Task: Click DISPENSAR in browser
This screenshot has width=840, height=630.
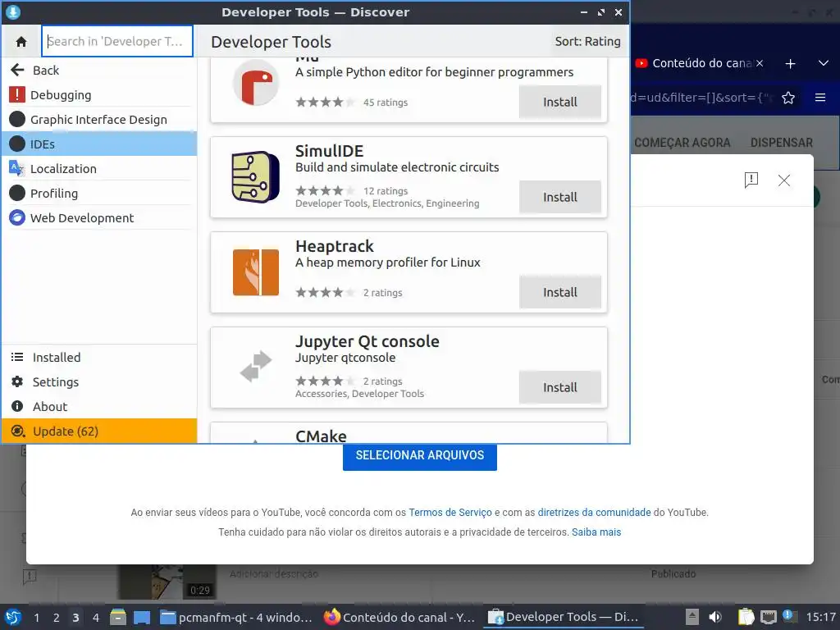Action: [781, 143]
